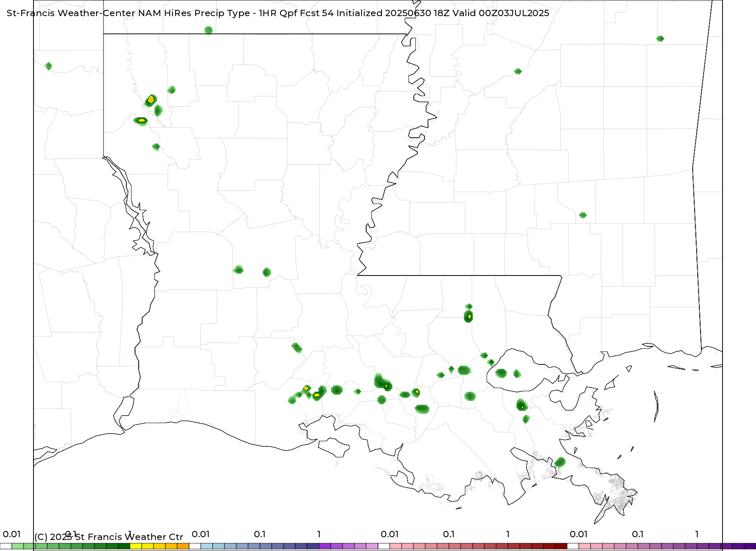The width and height of the screenshot is (756, 551).
Task: Pick the lightest green swatch in the legend
Action: pyautogui.click(x=18, y=546)
